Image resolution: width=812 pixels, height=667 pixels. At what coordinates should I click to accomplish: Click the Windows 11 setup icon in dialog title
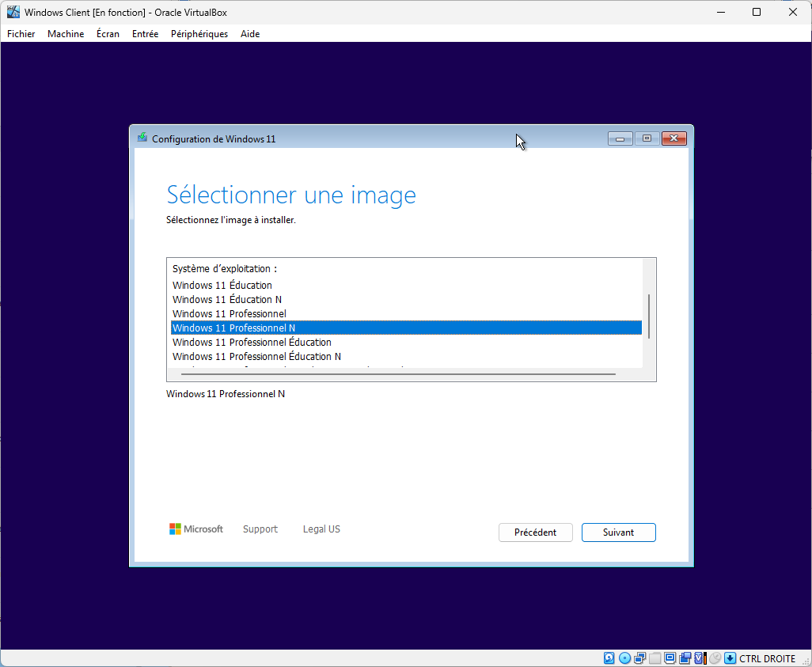[x=142, y=138]
